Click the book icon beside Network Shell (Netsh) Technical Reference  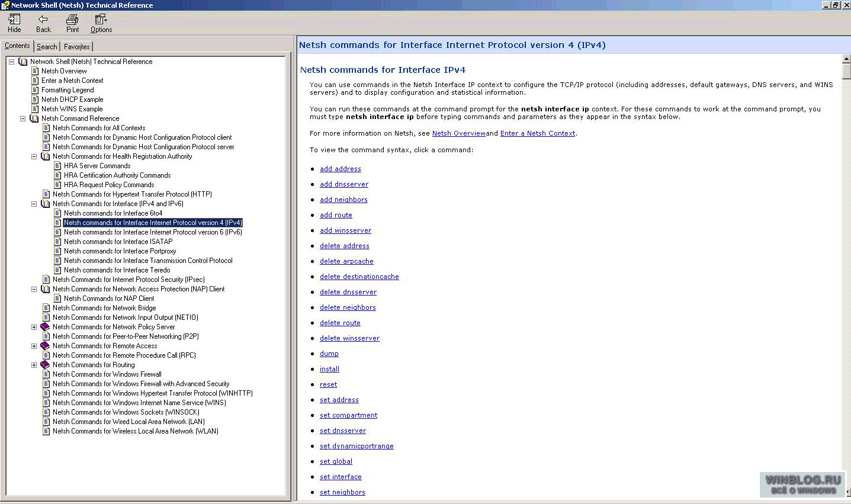pyautogui.click(x=23, y=62)
